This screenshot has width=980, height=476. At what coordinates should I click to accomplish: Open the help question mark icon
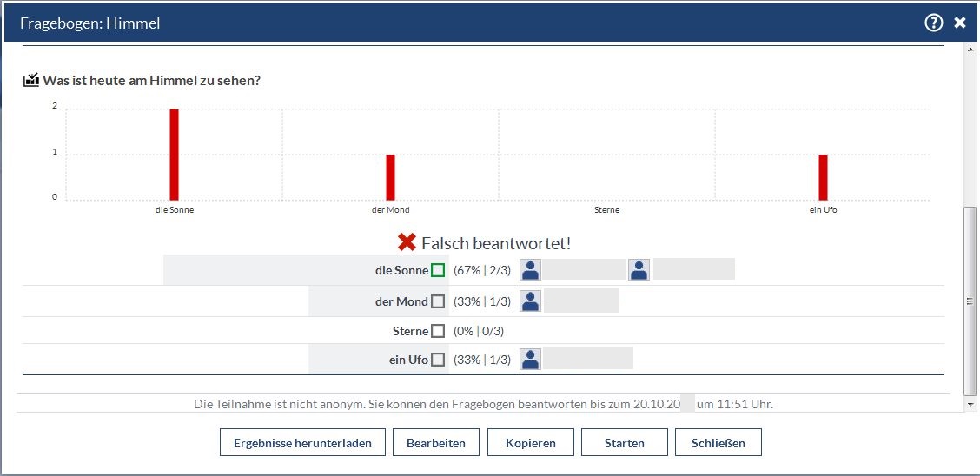pos(933,23)
